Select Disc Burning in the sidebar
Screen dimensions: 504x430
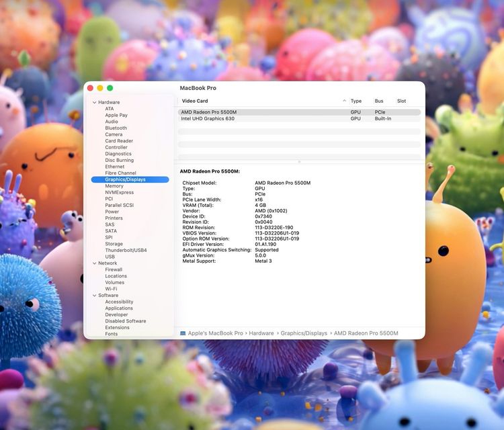click(x=119, y=160)
